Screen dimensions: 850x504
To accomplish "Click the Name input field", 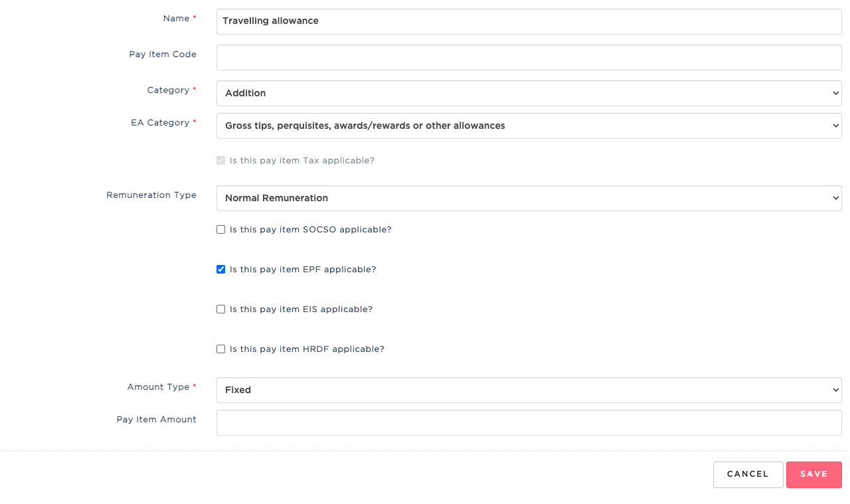I will click(529, 21).
